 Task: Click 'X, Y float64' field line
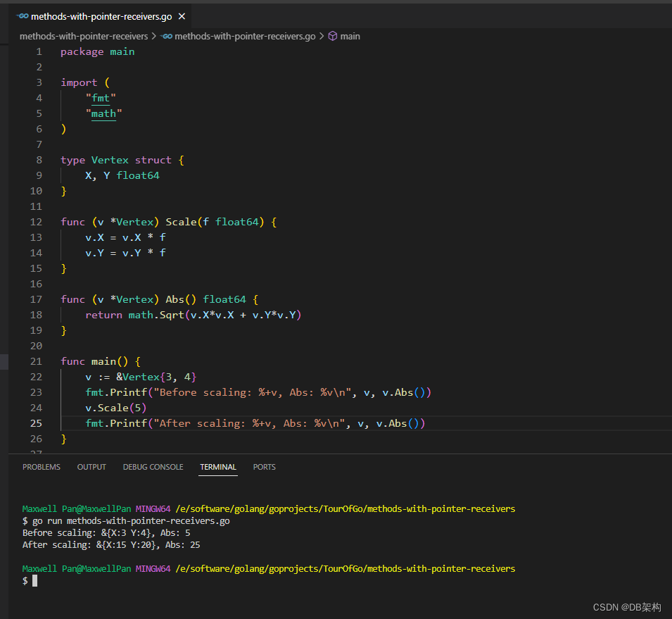coord(122,176)
